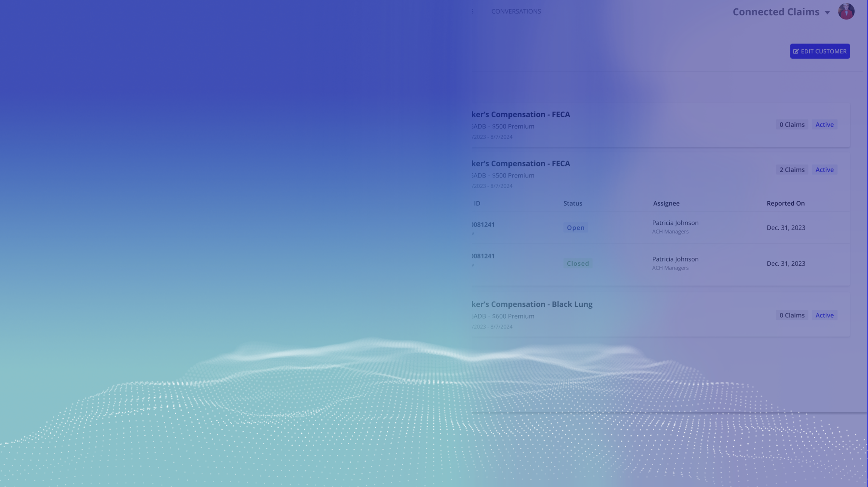Open the user profile avatar menu

(846, 11)
